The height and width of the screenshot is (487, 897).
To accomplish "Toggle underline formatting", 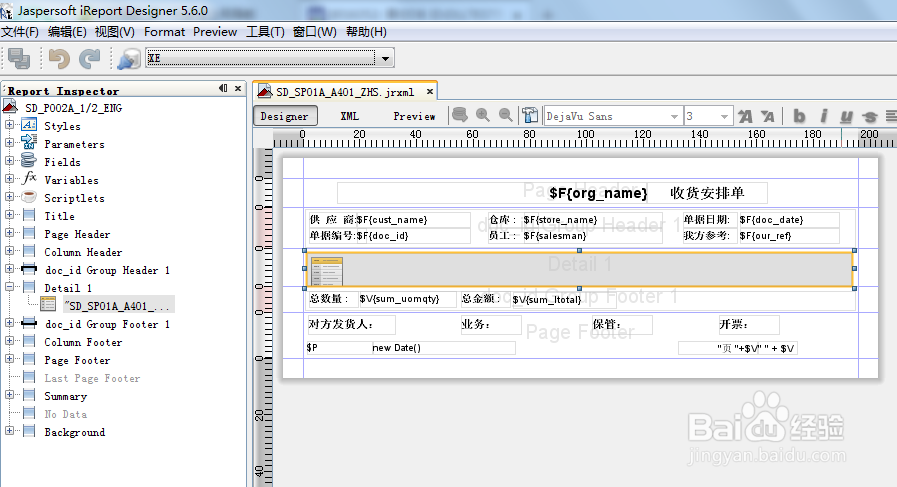I will tap(846, 117).
